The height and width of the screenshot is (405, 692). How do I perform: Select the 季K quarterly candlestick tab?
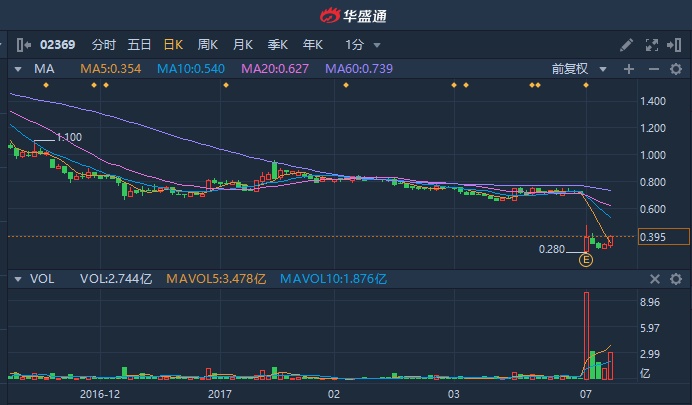tap(278, 45)
